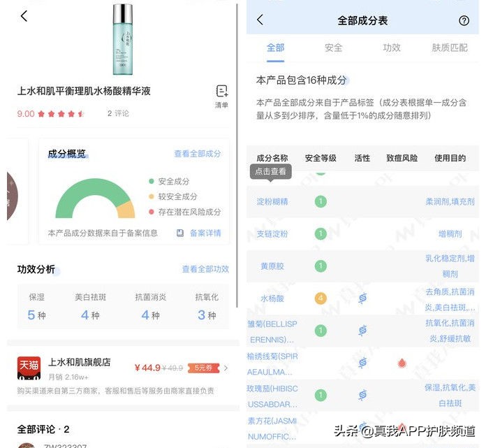Click 乳化稳定剂,增稠剂 purpose text
The width and height of the screenshot is (486, 448).
450,266
